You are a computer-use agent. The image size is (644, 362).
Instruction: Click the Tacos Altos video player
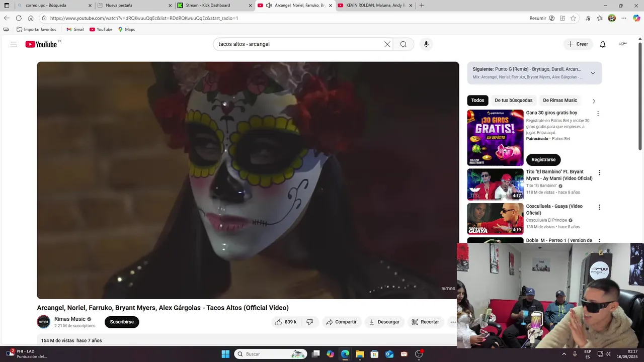(248, 180)
